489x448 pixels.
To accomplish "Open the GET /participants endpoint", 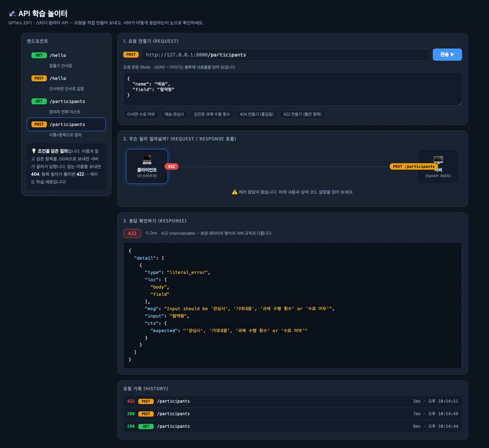I will pos(66,101).
